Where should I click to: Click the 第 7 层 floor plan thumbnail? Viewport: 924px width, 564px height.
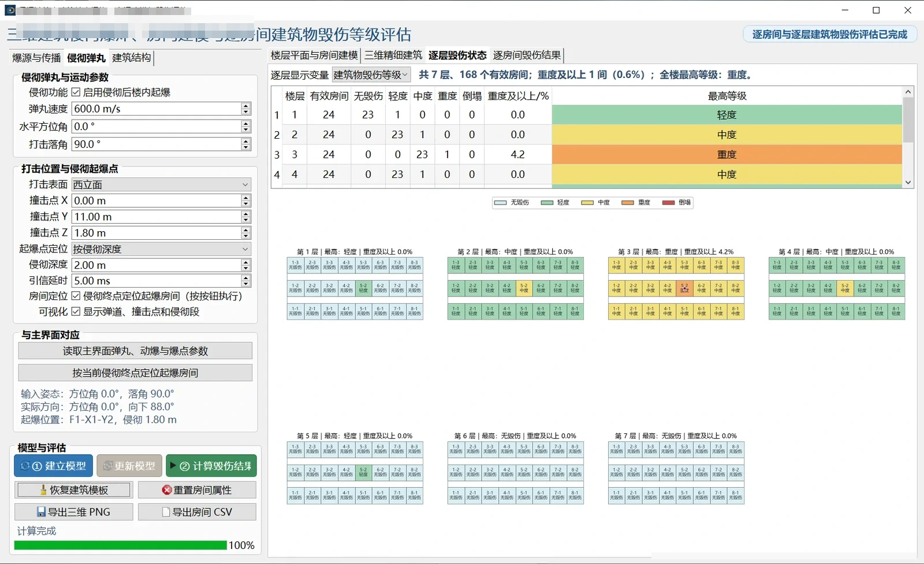(676, 473)
